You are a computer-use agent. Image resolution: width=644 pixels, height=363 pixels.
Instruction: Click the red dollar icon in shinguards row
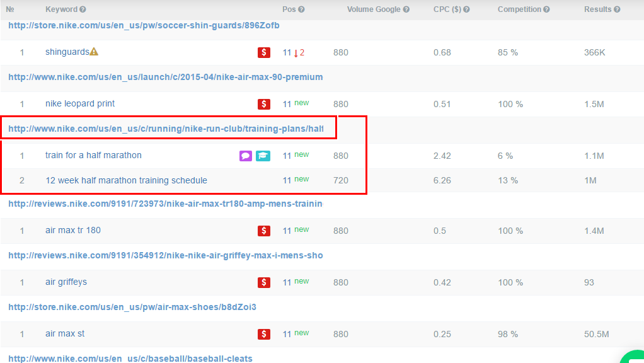(x=263, y=52)
